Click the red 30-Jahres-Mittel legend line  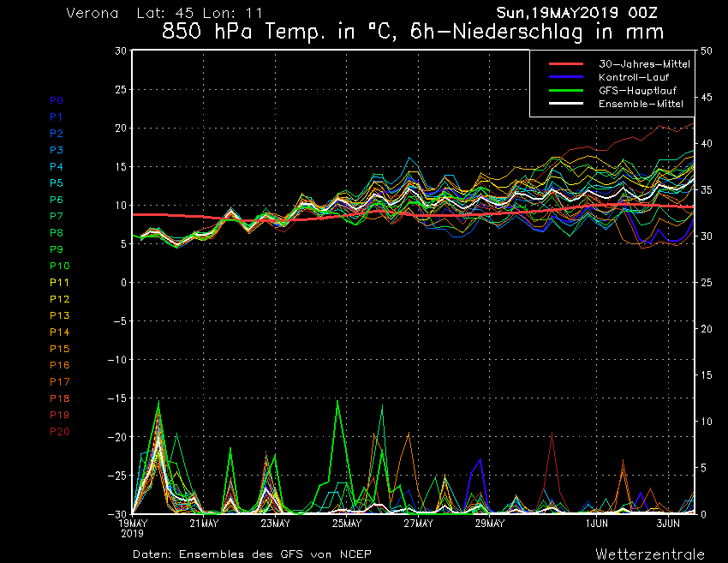[x=566, y=64]
